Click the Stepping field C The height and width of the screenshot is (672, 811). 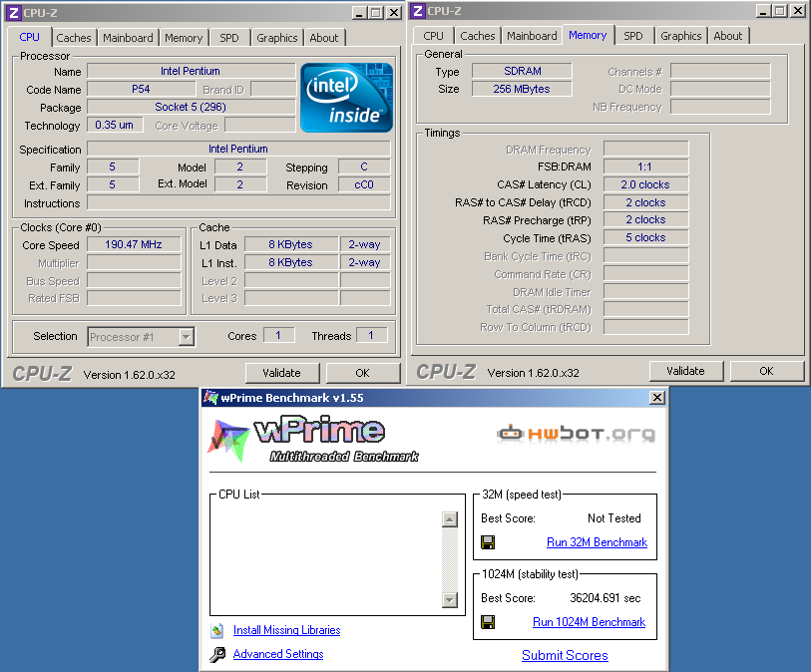coord(364,167)
